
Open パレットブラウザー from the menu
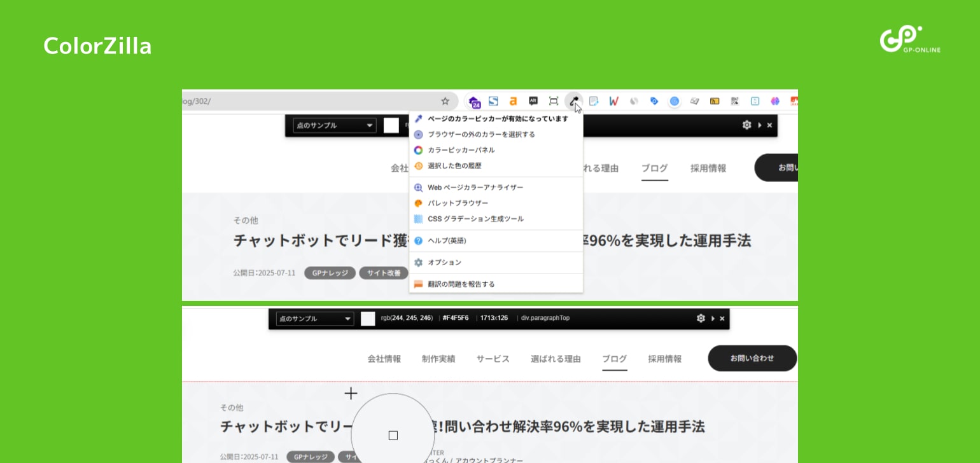(496, 203)
